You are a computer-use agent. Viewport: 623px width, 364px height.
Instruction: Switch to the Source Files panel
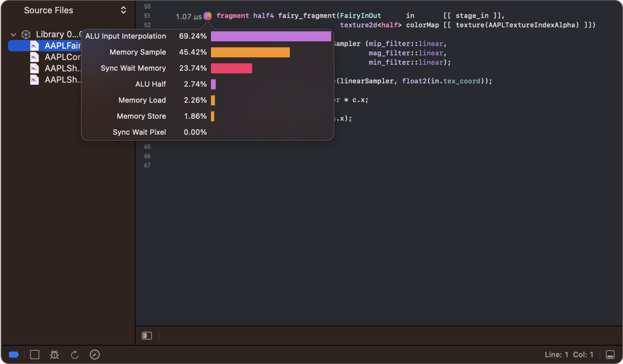[48, 10]
